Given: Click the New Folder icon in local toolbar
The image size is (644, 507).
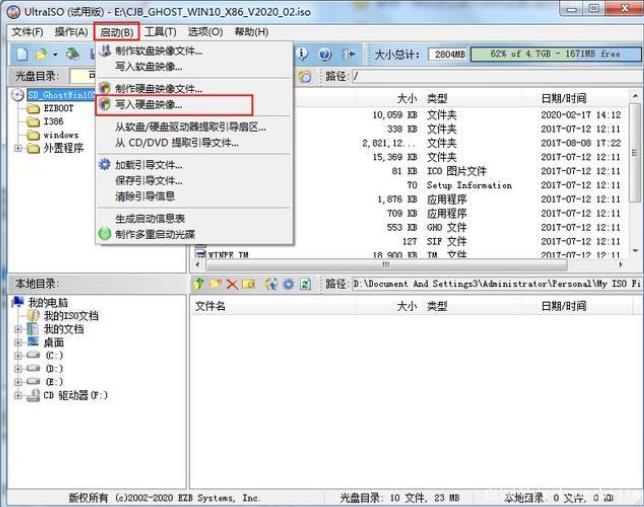Looking at the screenshot, I should [216, 283].
